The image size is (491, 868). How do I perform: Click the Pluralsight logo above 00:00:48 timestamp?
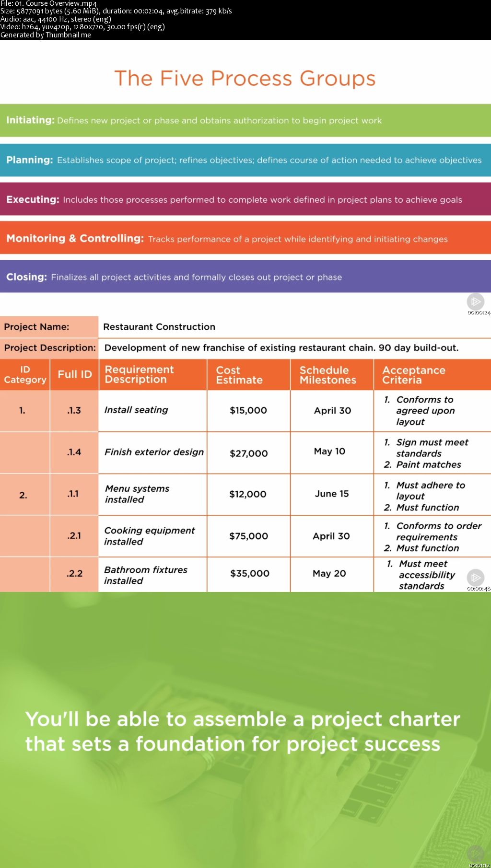tap(476, 578)
